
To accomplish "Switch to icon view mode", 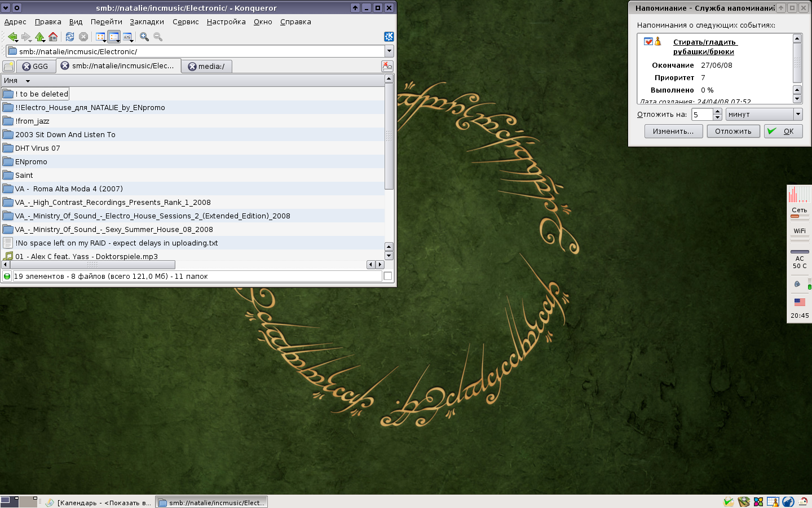I will [x=101, y=37].
